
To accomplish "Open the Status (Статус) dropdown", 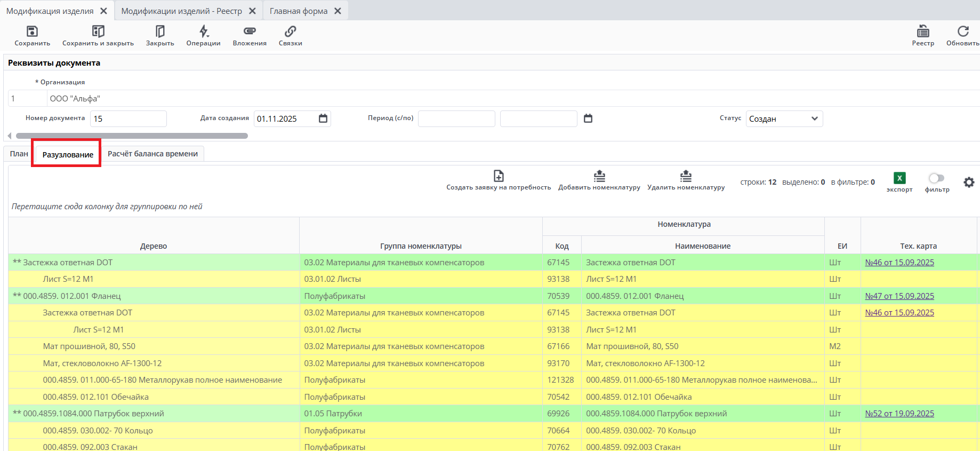I will pos(784,118).
